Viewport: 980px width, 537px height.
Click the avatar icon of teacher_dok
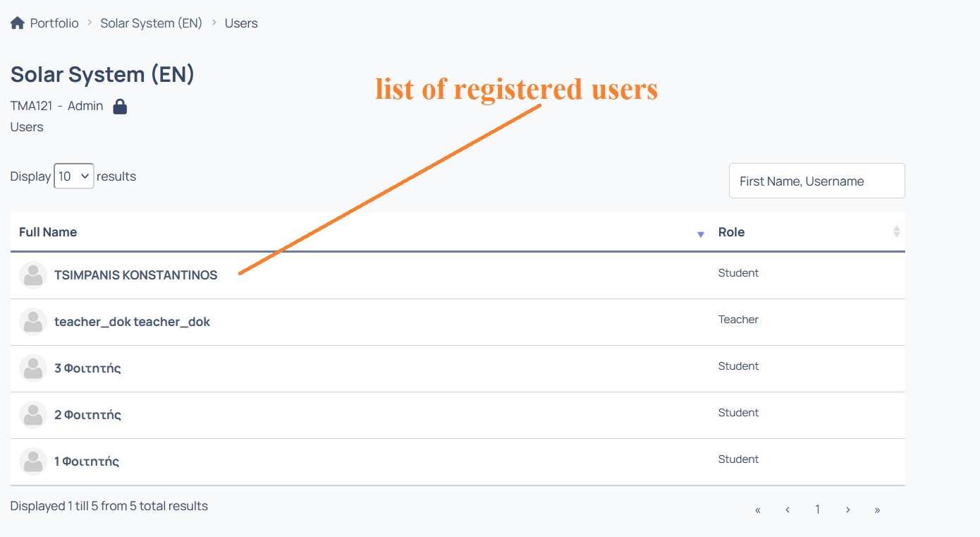coord(33,322)
